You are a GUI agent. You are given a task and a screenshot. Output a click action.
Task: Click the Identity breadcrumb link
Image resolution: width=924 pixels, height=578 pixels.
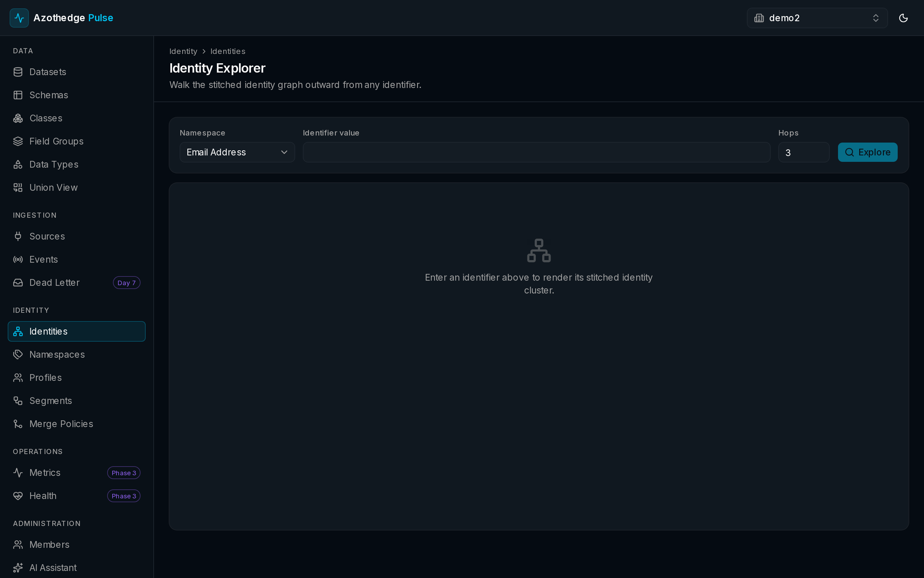[183, 51]
